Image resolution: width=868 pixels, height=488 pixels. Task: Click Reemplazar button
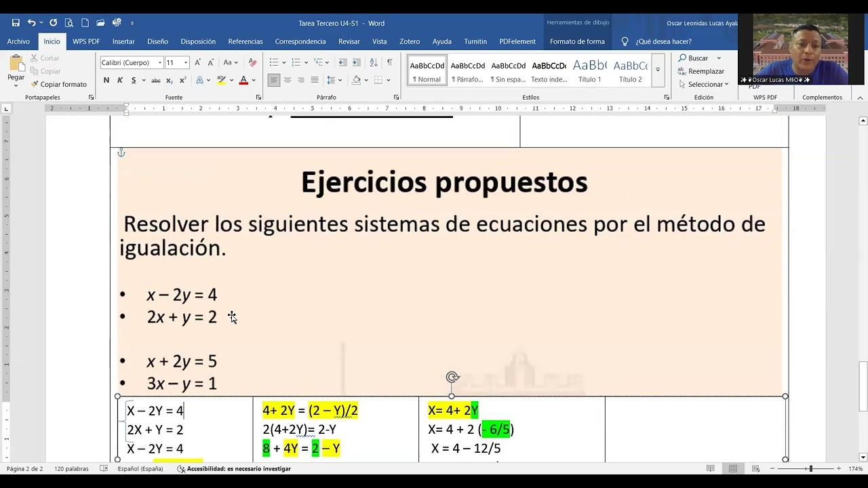[x=701, y=71]
